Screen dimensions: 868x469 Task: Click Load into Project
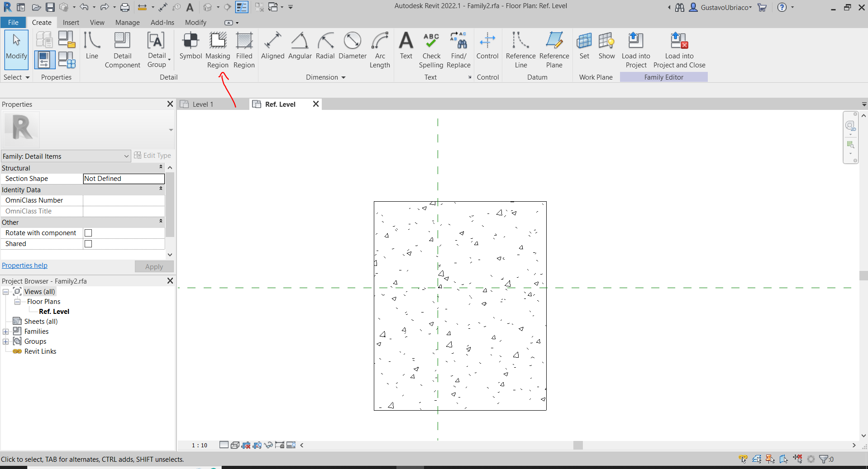click(x=635, y=50)
